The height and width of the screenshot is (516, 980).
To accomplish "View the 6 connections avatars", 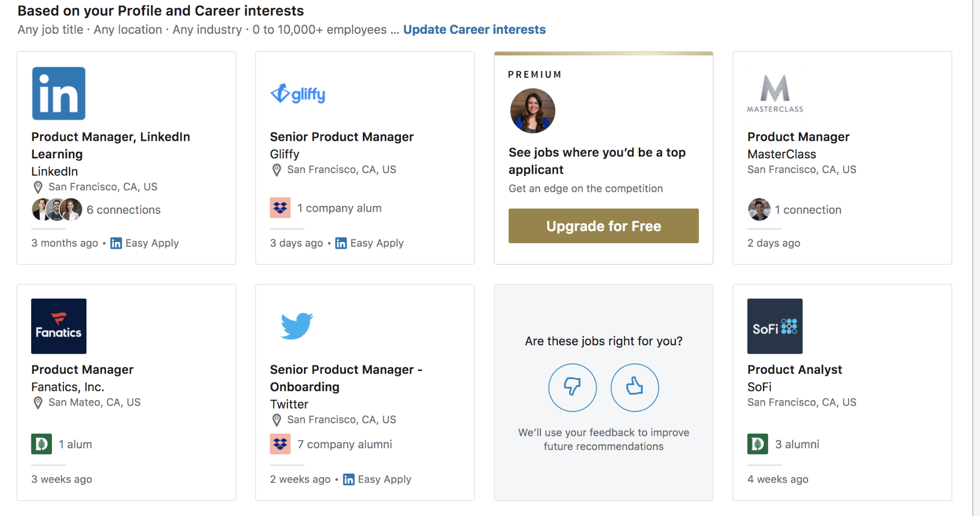I will pos(57,209).
